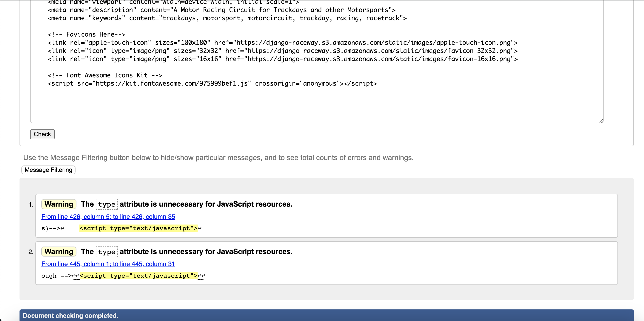Follow the line 445 column 1 location link
This screenshot has width=644, height=321.
tap(108, 264)
